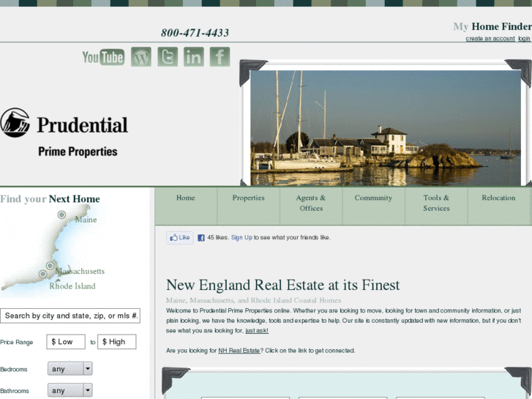Click the Prudential rock logo
Screen dimensions: 532x399
pos(15,122)
